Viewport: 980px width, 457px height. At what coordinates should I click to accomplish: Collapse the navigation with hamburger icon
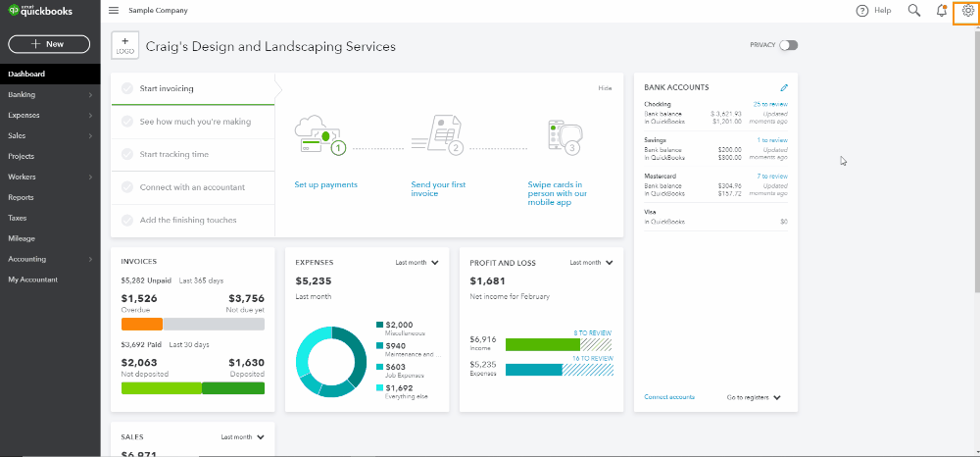click(x=113, y=11)
